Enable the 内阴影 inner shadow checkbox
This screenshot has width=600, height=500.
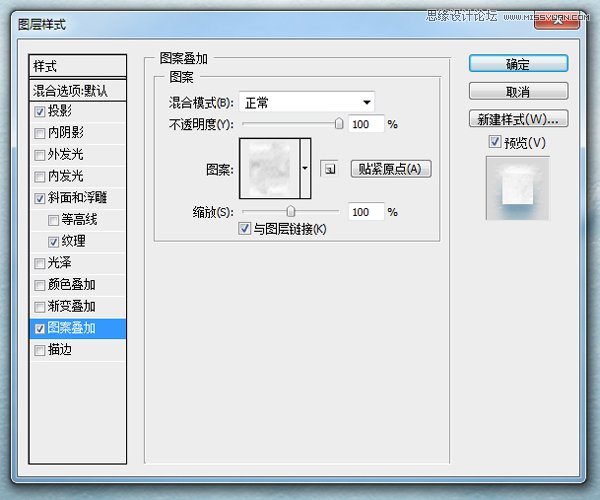click(x=40, y=133)
